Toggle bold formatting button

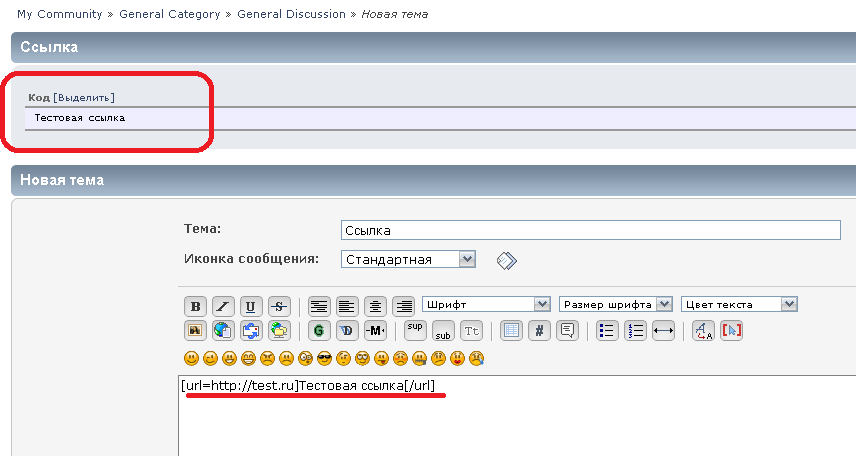[195, 306]
